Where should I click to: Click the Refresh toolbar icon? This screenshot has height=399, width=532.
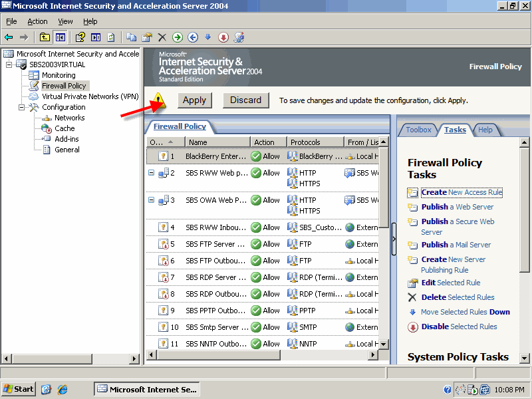tap(111, 37)
